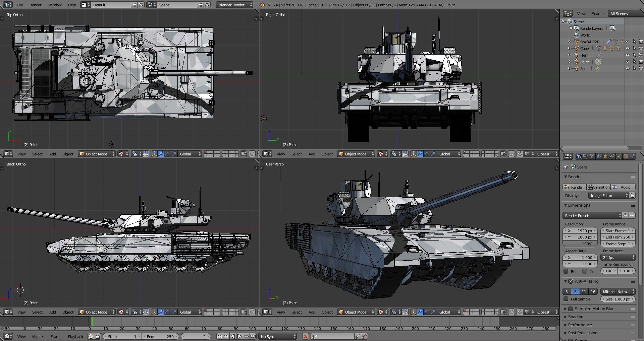The width and height of the screenshot is (644, 341).
Task: Toggle visibility eye for Cube
Action: (x=628, y=48)
